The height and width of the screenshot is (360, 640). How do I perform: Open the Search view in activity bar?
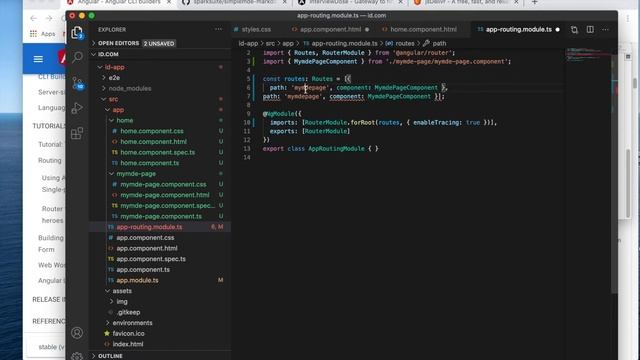point(77,57)
